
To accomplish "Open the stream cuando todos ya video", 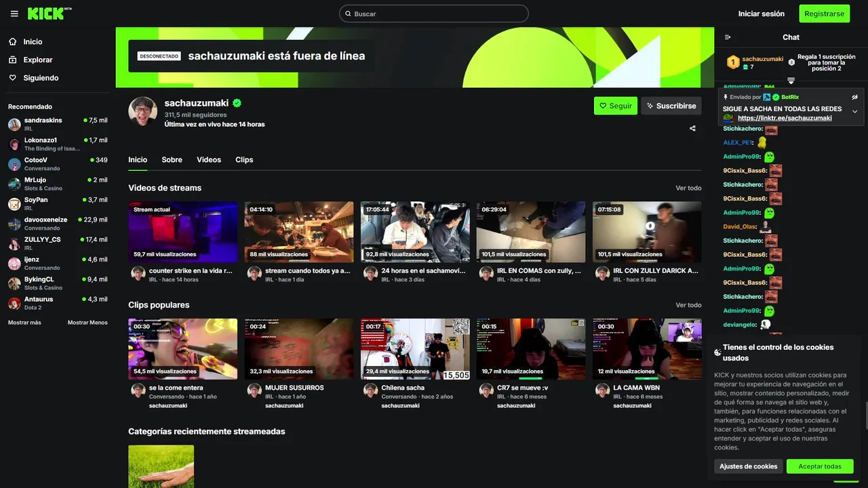I will (x=299, y=232).
